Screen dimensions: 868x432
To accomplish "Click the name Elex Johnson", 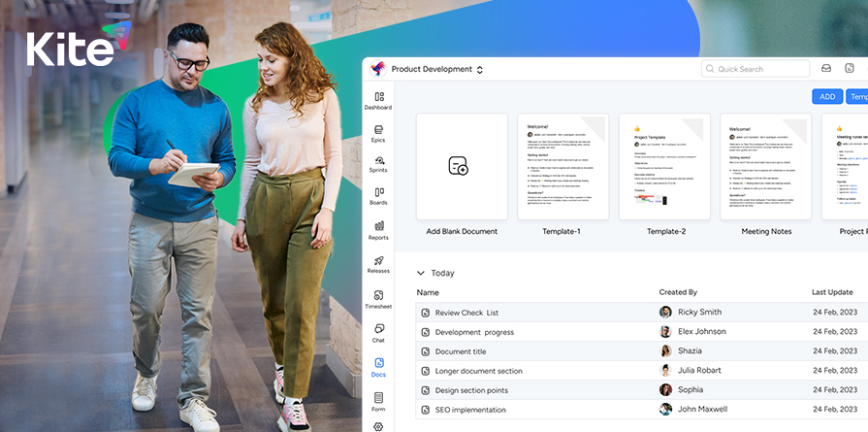I will pyautogui.click(x=702, y=331).
